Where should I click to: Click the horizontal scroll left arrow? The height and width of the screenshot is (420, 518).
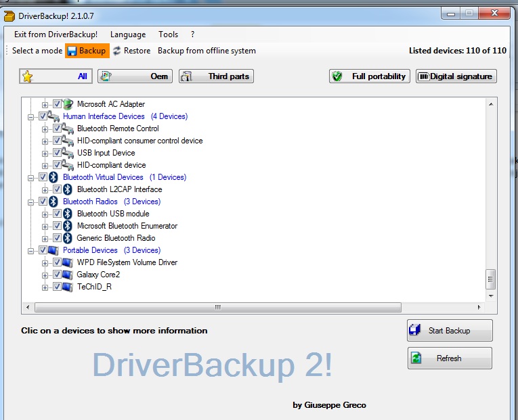click(x=28, y=307)
